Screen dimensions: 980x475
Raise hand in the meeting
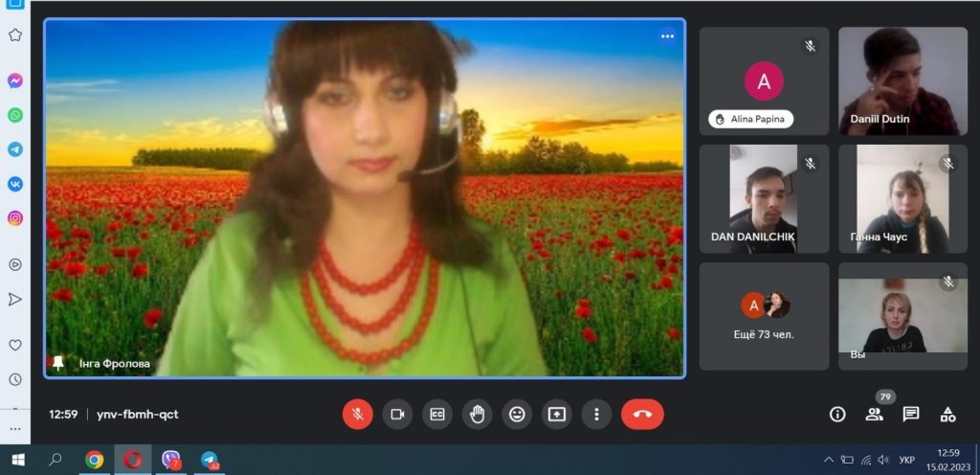(477, 414)
